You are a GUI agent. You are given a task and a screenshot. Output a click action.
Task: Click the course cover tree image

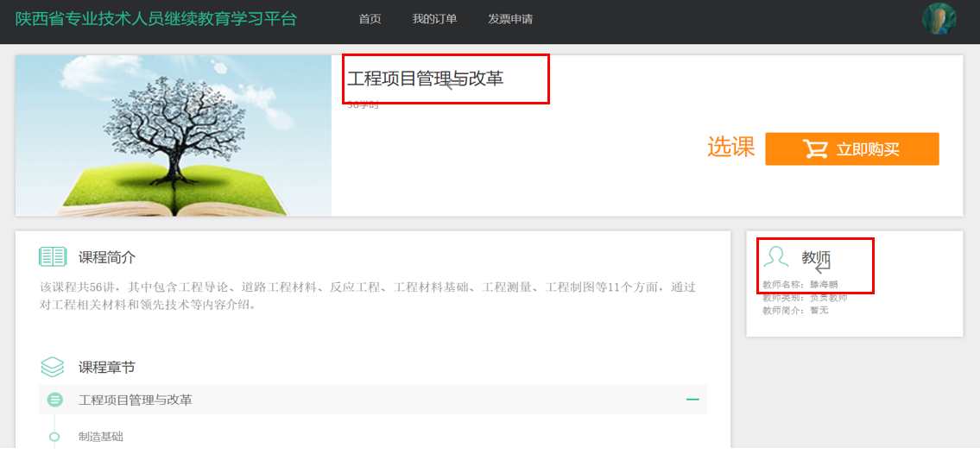[x=174, y=136]
